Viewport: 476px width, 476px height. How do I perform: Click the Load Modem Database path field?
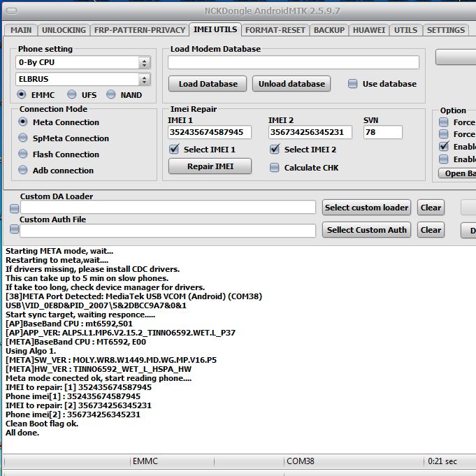(294, 62)
